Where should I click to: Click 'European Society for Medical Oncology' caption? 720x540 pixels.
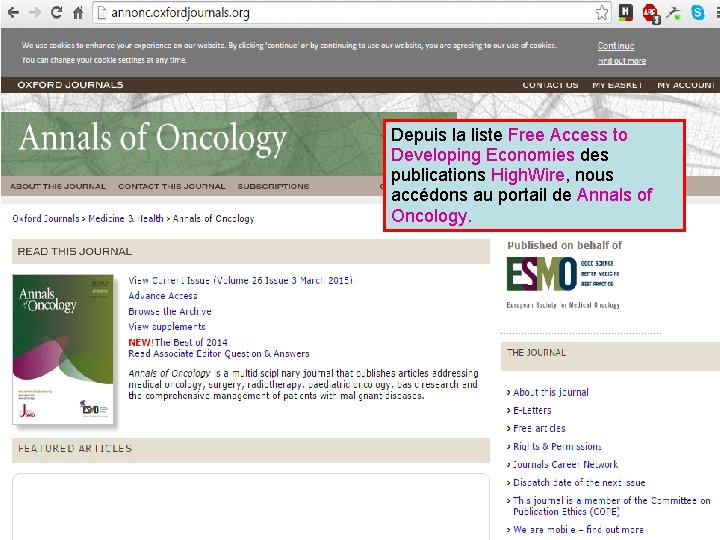(563, 305)
